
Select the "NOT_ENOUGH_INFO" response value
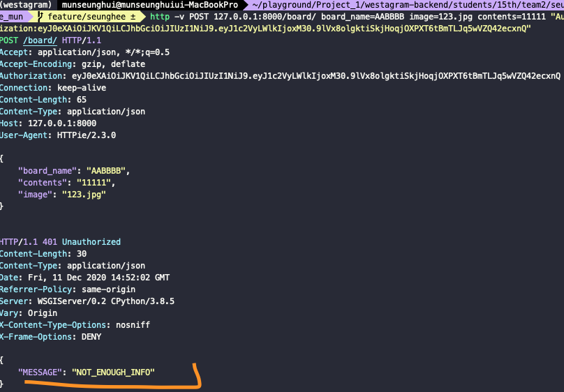click(113, 372)
